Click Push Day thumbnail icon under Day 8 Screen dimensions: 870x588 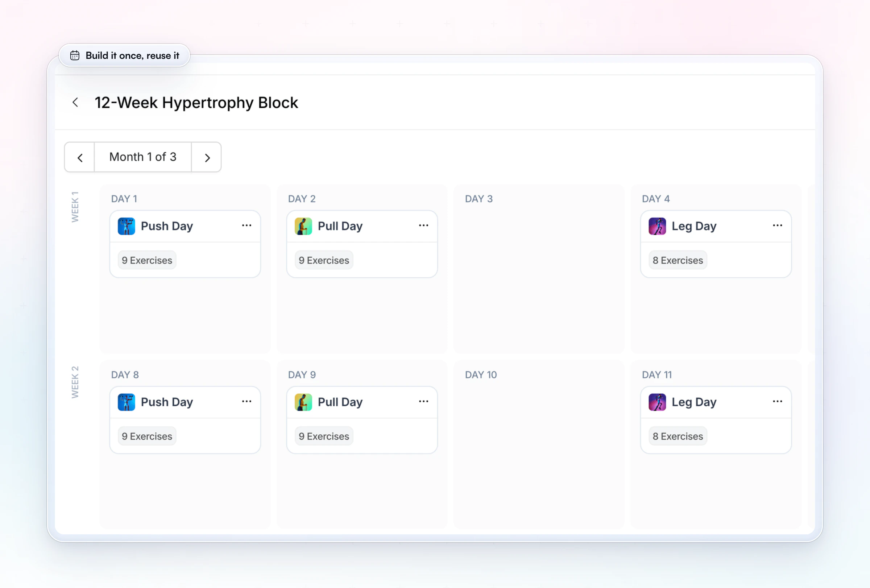tap(127, 402)
